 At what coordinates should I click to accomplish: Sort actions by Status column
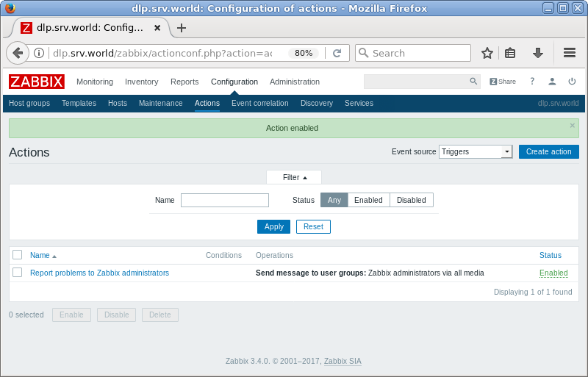tap(550, 255)
